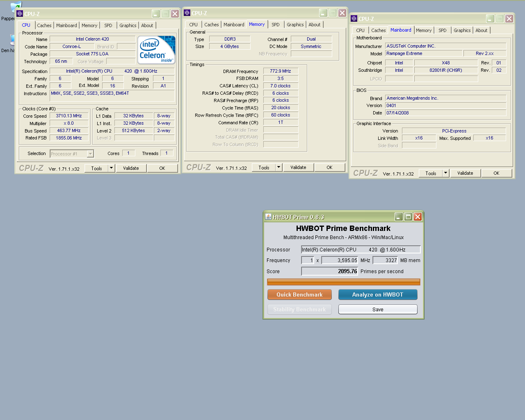
Task: Click Validate in CPU window
Action: coord(131,168)
